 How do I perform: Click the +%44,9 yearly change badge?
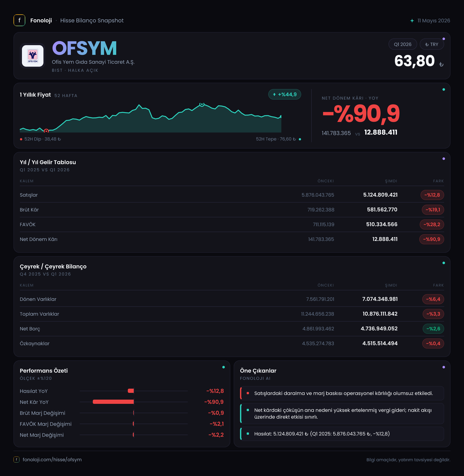[x=285, y=95]
